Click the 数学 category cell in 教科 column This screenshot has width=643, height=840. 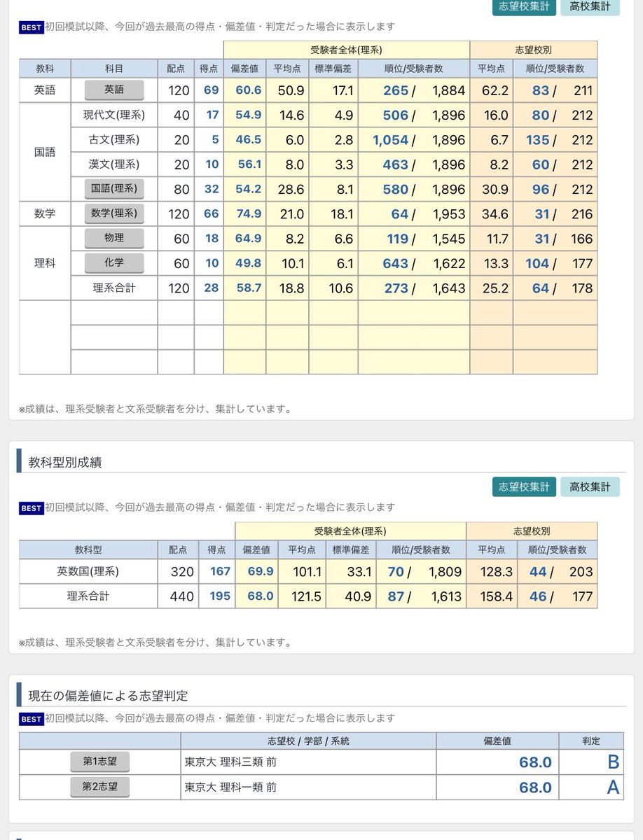[x=45, y=213]
